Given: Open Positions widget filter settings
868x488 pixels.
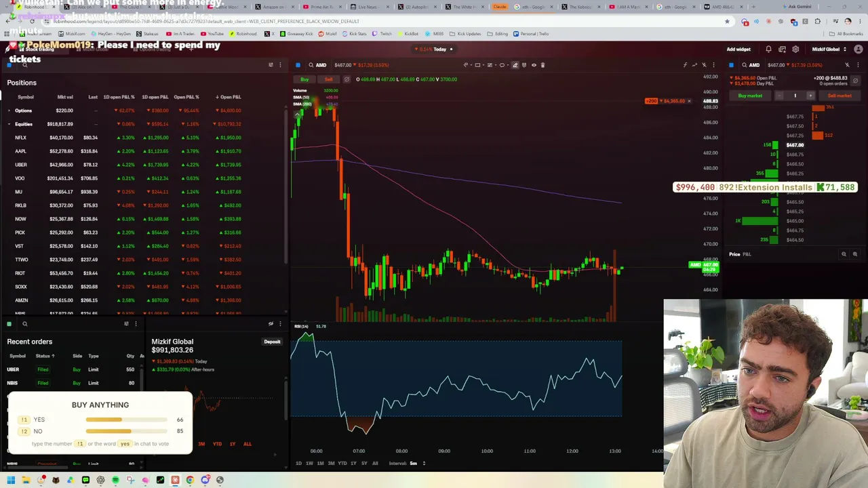Looking at the screenshot, I should coord(271,65).
